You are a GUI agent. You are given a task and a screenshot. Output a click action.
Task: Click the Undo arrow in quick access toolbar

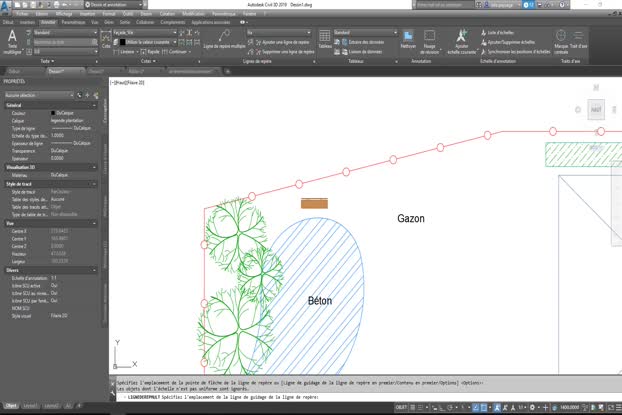[x=65, y=5]
